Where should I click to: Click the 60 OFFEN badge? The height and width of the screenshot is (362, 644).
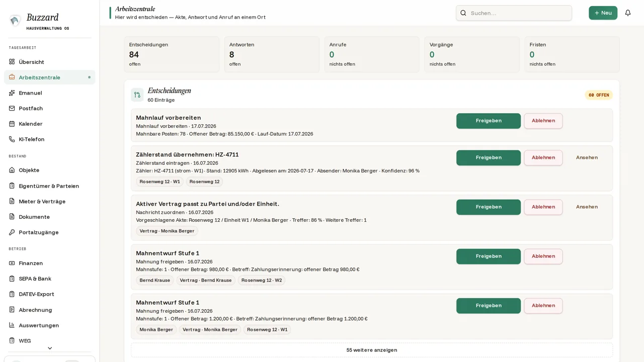click(599, 95)
